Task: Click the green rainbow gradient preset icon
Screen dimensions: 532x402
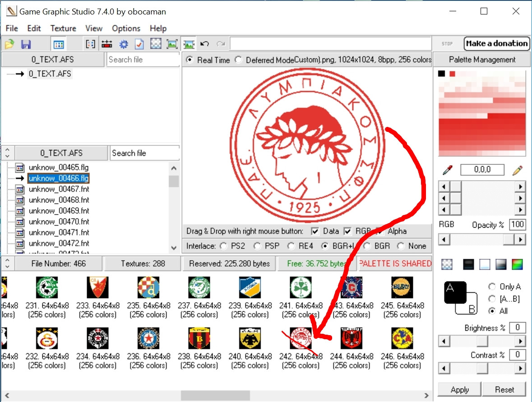Action: pyautogui.click(x=517, y=264)
